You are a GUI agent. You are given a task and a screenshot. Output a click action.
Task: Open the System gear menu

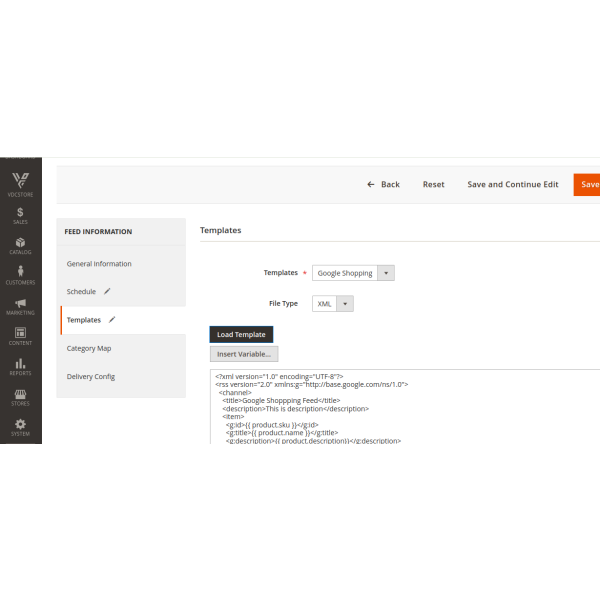[20, 427]
